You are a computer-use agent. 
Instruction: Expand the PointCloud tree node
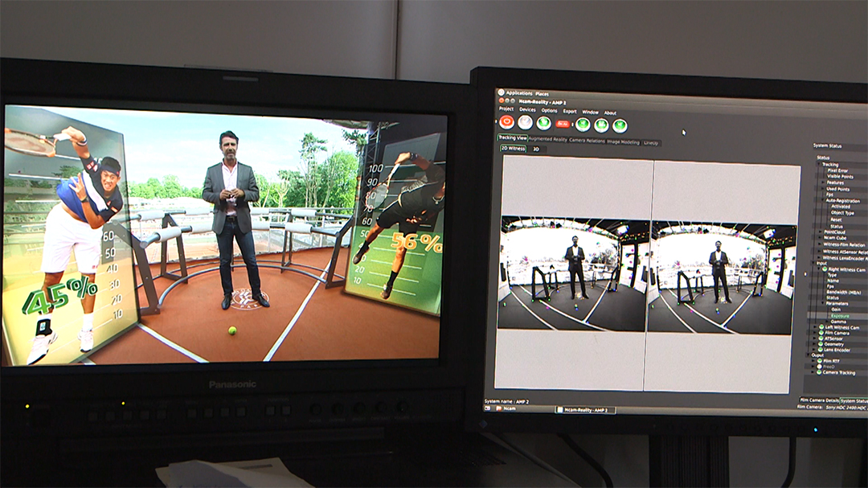[821, 232]
